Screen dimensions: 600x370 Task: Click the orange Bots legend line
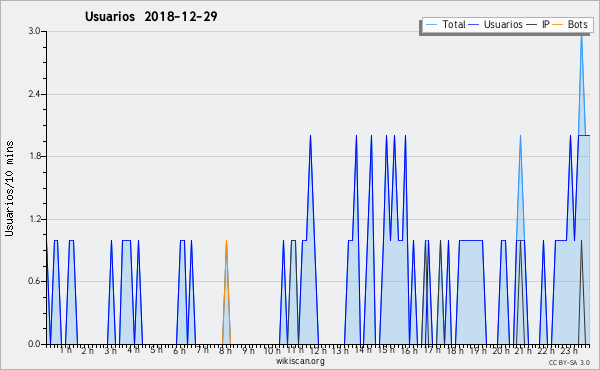558,25
